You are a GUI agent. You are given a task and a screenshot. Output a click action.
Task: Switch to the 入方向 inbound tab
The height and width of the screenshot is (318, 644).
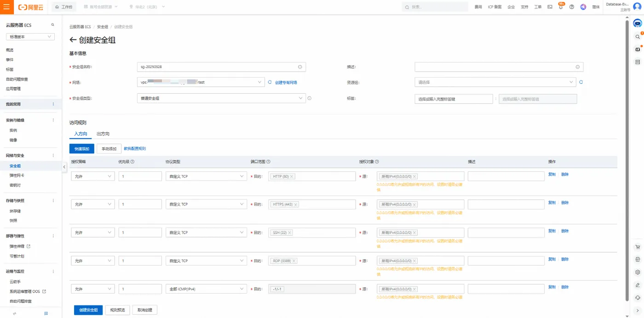[80, 134]
